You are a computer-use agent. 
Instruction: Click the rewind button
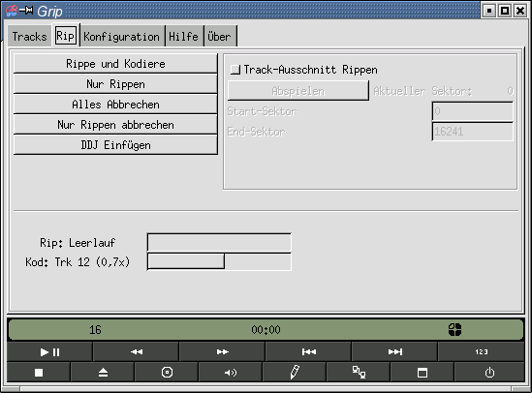[136, 351]
